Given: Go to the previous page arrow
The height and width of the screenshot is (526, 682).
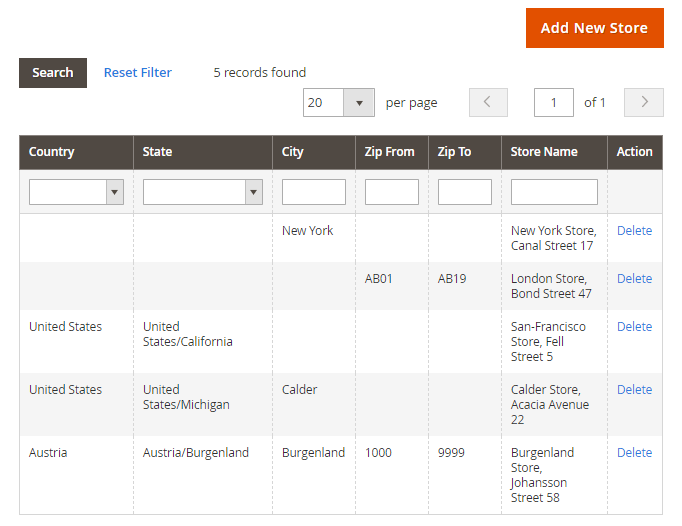Looking at the screenshot, I should click(x=488, y=102).
